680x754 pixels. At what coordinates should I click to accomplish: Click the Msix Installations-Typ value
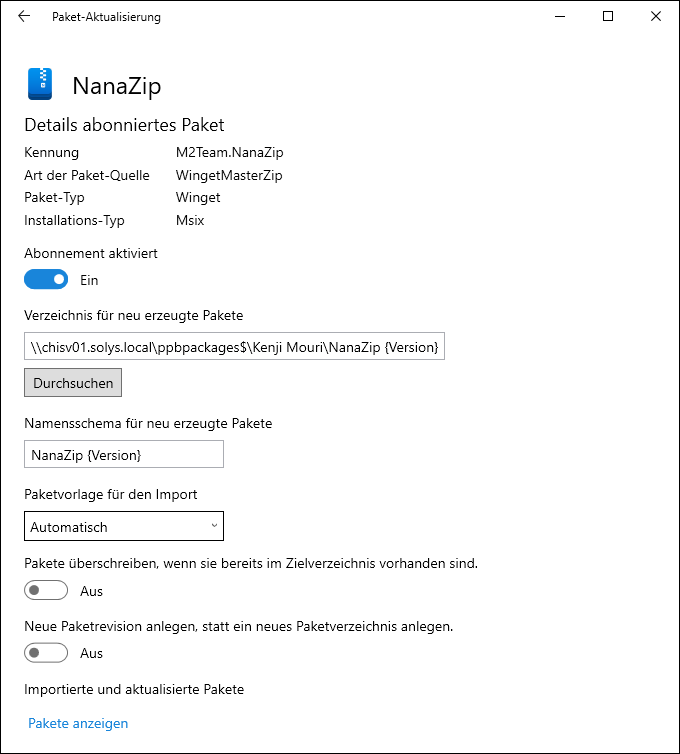click(x=190, y=220)
